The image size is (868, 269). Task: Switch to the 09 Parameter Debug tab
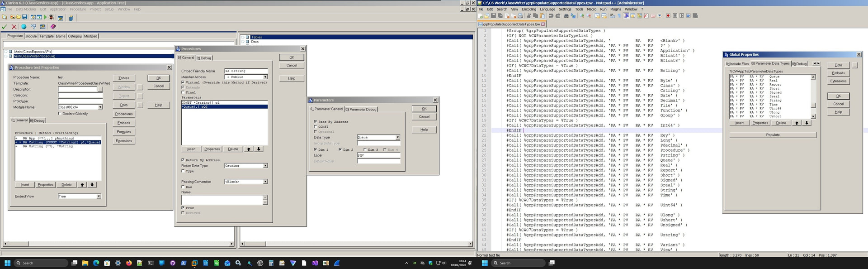(x=361, y=109)
